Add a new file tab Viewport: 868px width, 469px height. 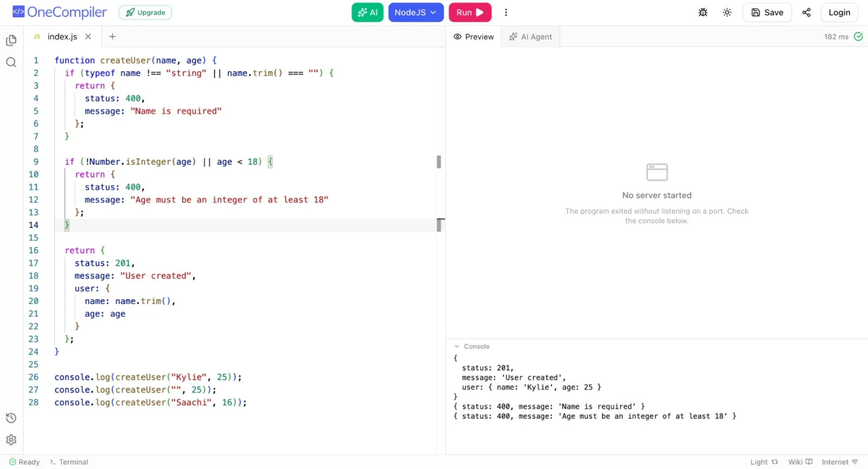coord(112,36)
